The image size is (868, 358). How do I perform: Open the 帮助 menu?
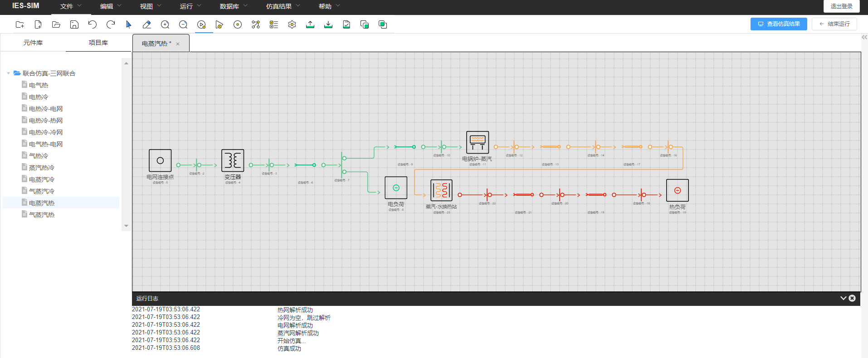point(329,6)
